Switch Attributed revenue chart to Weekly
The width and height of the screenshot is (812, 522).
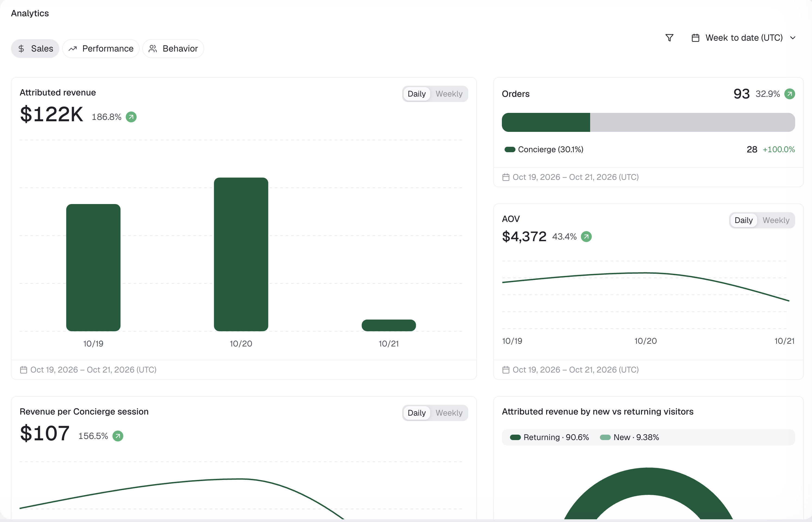(x=449, y=94)
